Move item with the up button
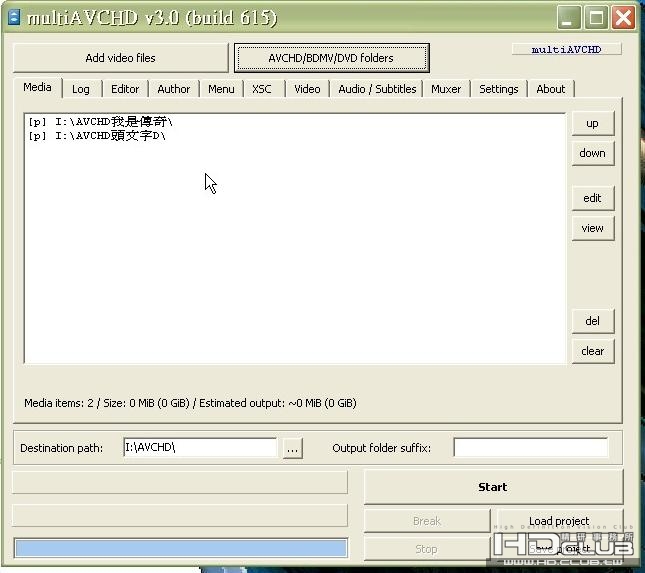645x573 pixels. (592, 123)
